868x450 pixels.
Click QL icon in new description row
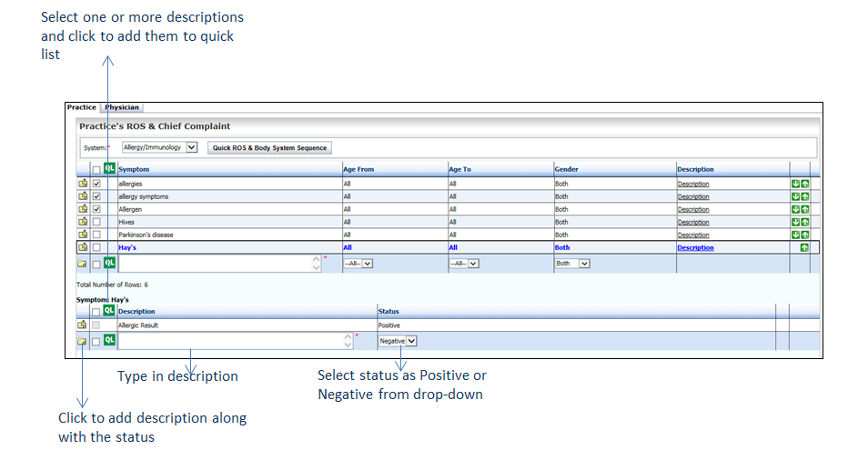coord(110,340)
